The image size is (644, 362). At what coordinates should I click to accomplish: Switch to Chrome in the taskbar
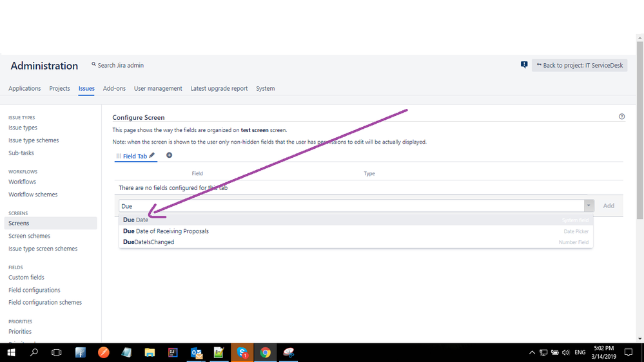[x=266, y=352]
